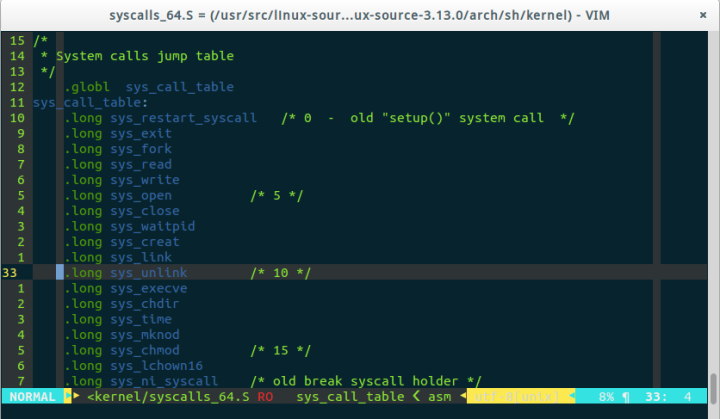The height and width of the screenshot is (419, 720).
Task: Click the RO read-only flag in statusline
Action: click(265, 396)
